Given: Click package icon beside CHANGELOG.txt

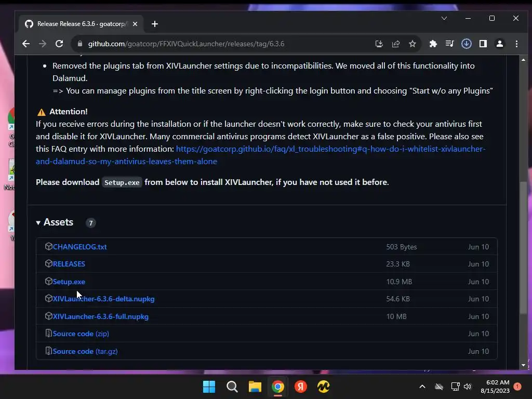Looking at the screenshot, I should coord(48,247).
